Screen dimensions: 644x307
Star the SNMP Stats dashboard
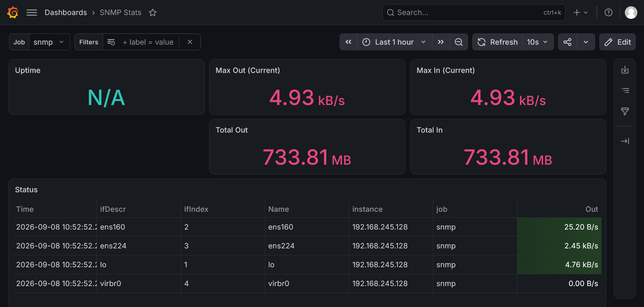pos(153,13)
